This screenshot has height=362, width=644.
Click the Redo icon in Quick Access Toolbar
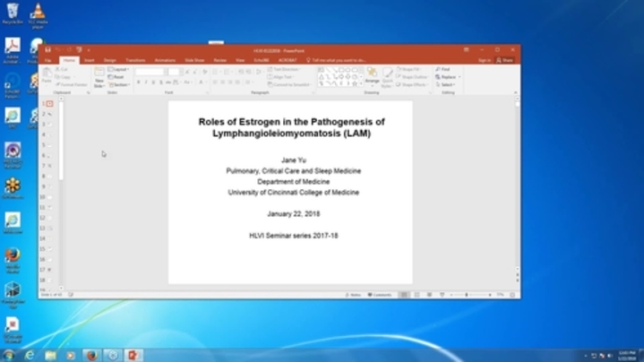69,49
